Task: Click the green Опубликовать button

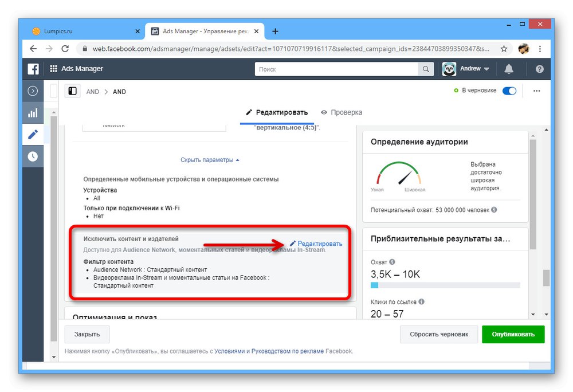Action: pos(513,334)
